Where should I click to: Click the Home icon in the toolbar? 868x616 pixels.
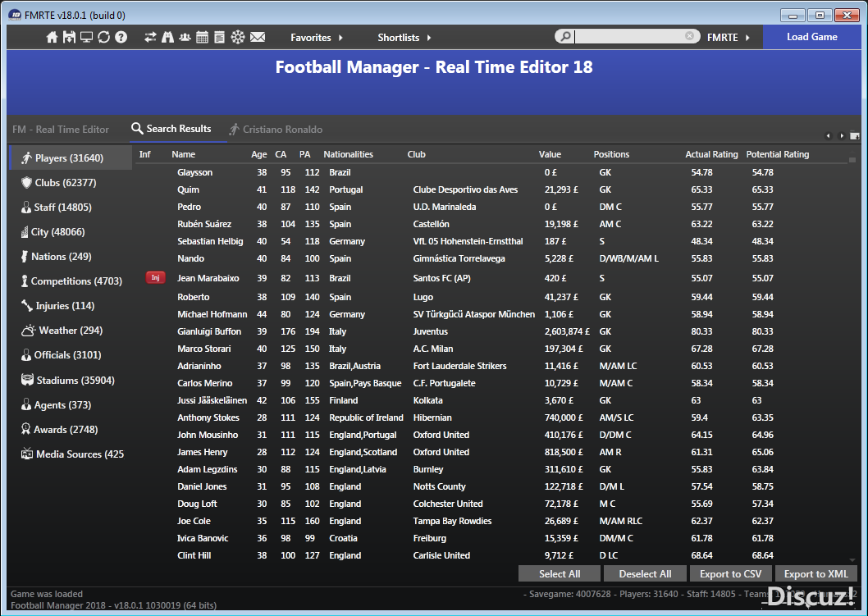(52, 38)
